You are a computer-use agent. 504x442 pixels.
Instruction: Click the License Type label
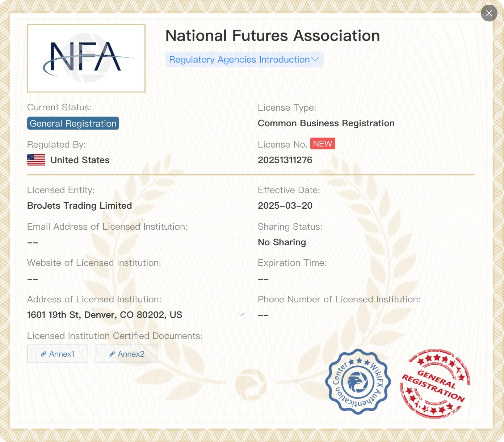tap(287, 107)
